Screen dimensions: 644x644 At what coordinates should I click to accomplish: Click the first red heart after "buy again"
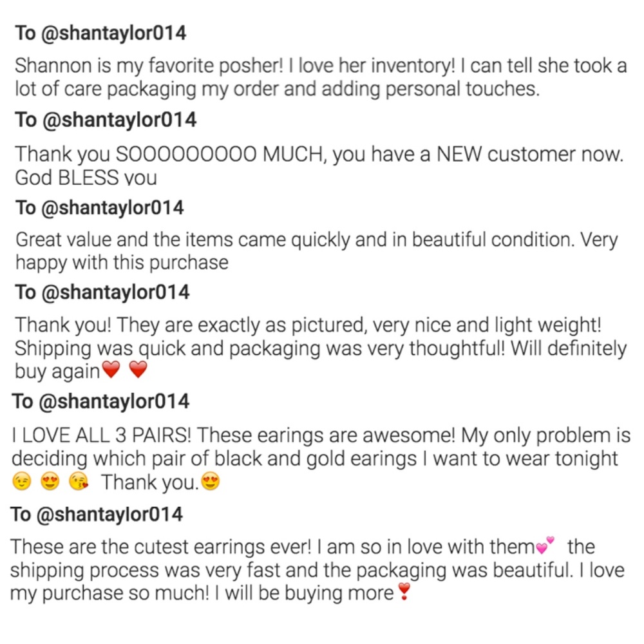coord(111,370)
